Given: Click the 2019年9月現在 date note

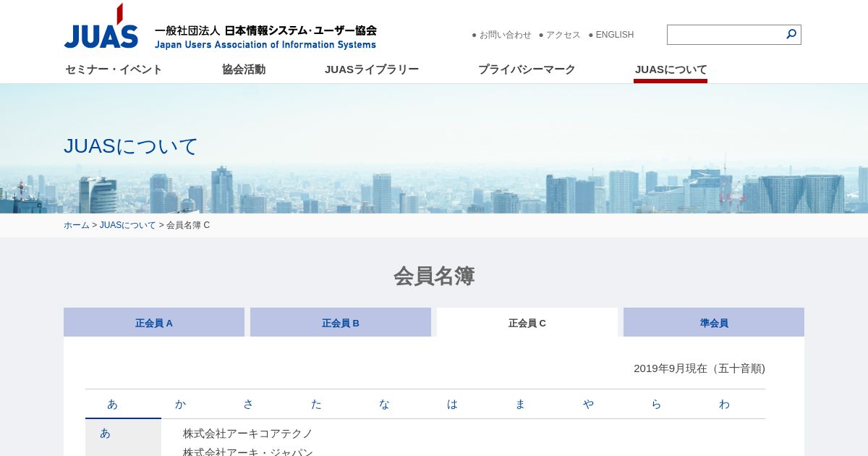Looking at the screenshot, I should point(699,368).
